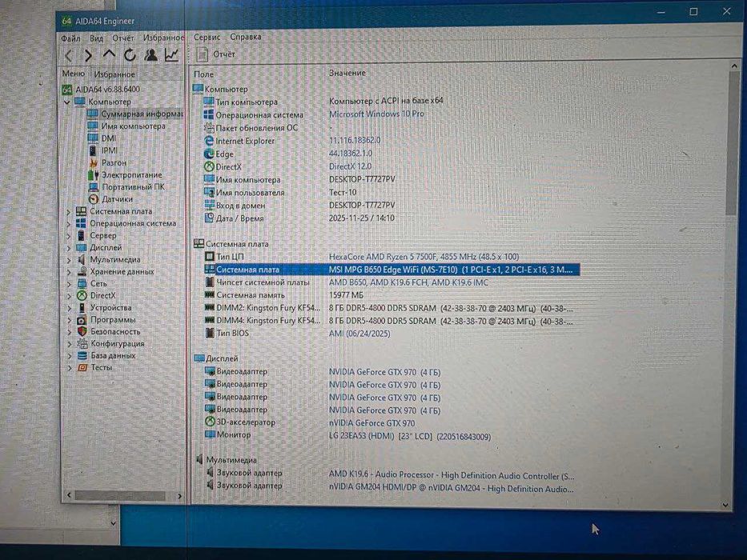The image size is (747, 560).
Task: Select Суммарная информация tree item
Action: [x=135, y=114]
